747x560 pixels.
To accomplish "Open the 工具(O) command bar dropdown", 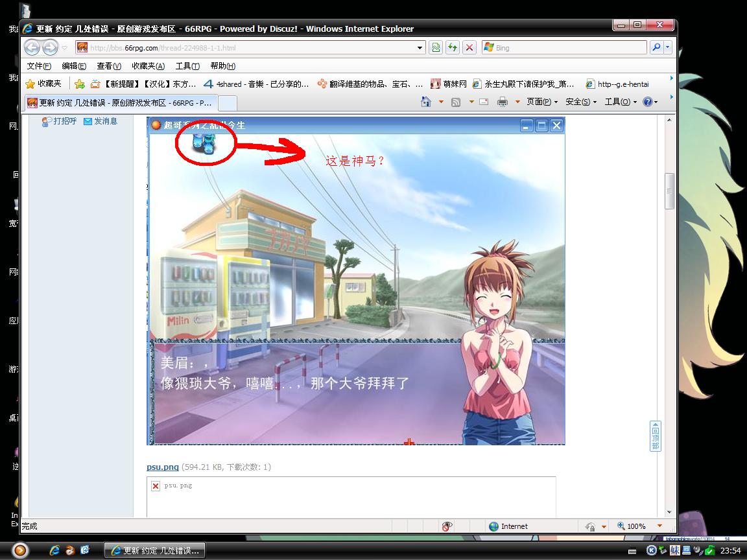I will point(621,102).
